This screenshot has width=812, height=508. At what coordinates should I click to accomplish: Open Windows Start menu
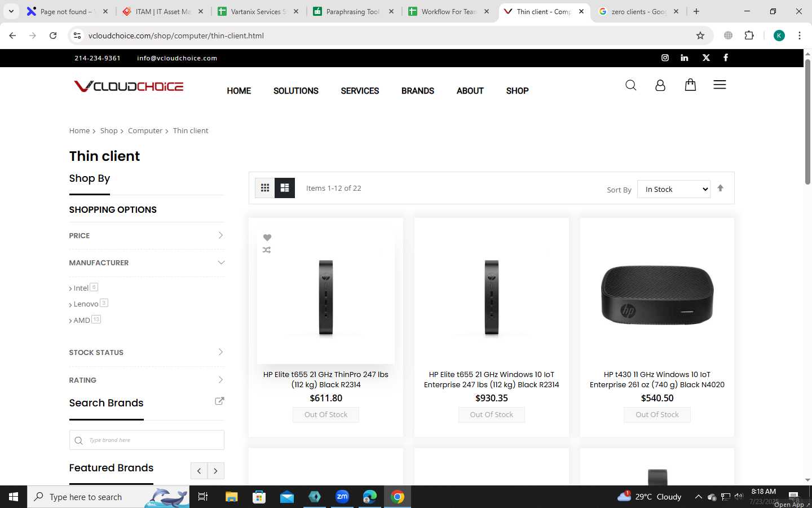pyautogui.click(x=14, y=497)
